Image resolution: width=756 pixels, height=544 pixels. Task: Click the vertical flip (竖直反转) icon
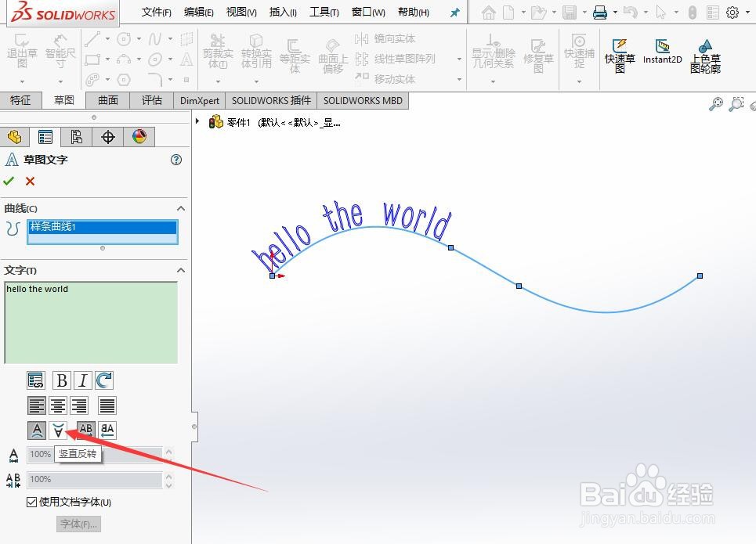[58, 430]
